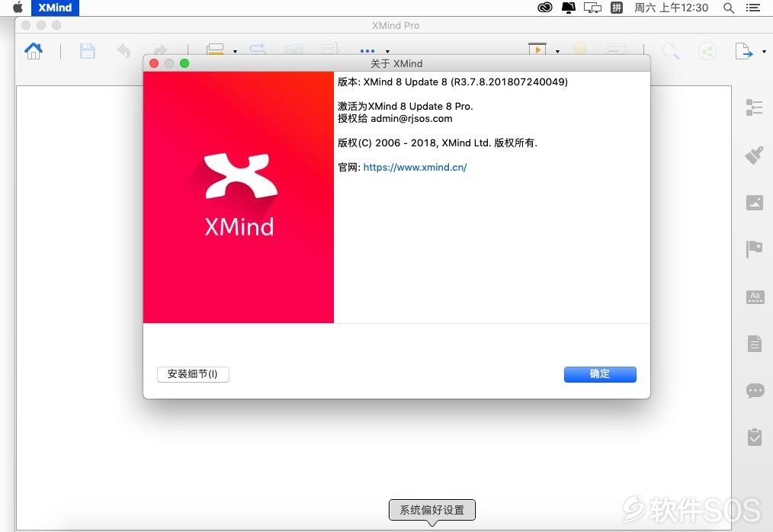773x532 pixels.
Task: Click the Redo arrow icon
Action: pyautogui.click(x=160, y=50)
